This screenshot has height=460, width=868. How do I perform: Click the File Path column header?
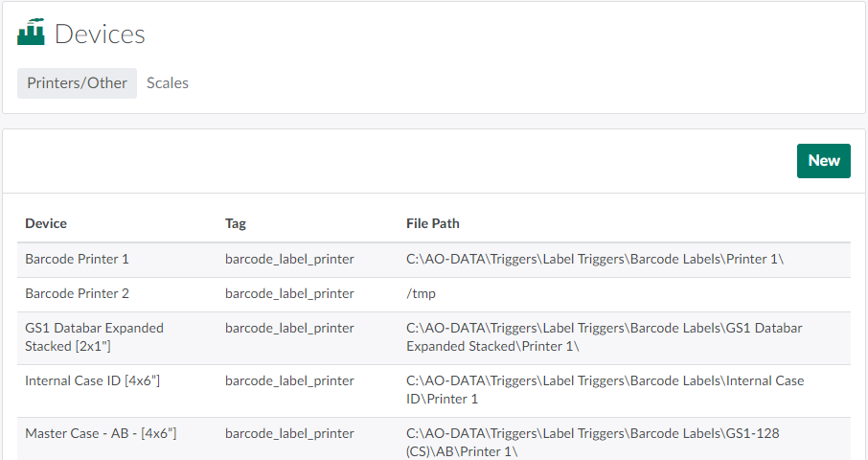click(x=433, y=223)
